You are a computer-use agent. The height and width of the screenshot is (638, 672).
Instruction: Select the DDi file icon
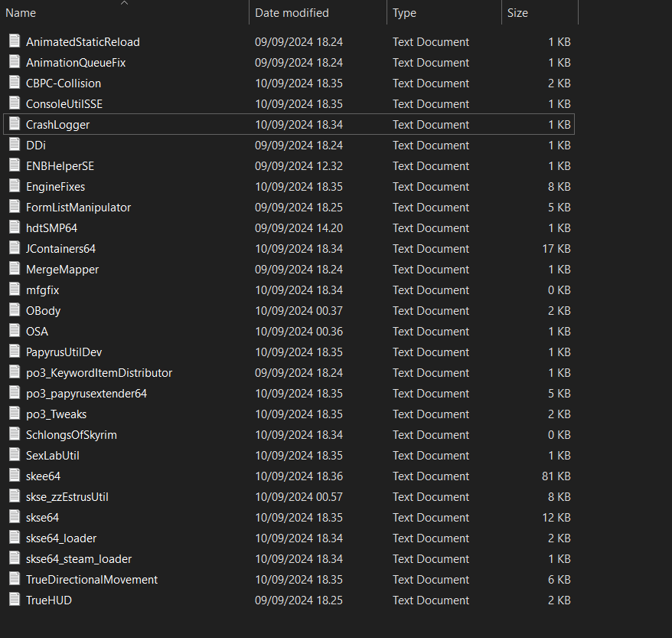(x=15, y=145)
